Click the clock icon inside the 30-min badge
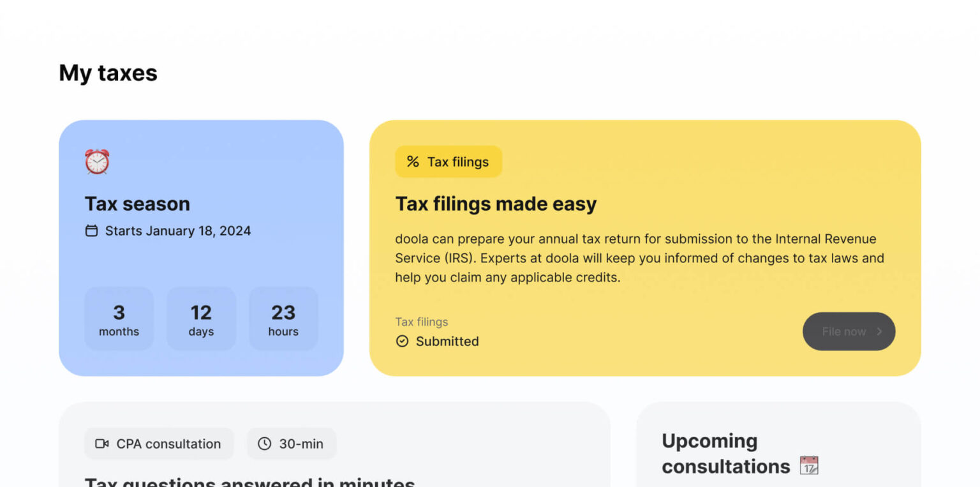Image resolution: width=980 pixels, height=487 pixels. (x=264, y=443)
